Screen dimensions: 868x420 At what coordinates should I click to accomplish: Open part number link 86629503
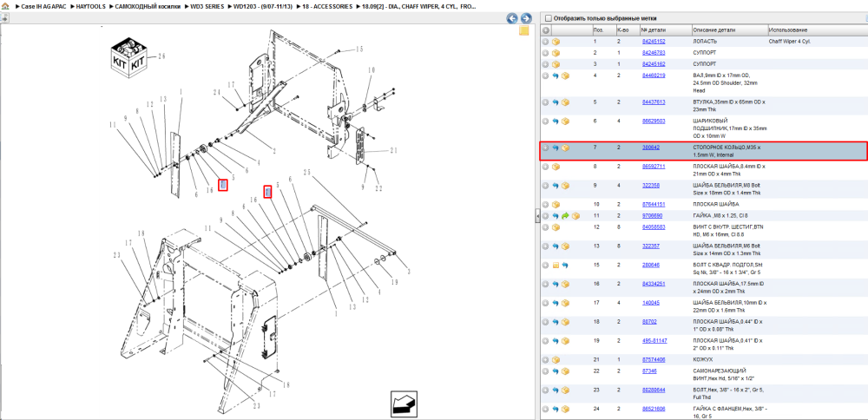coord(654,121)
